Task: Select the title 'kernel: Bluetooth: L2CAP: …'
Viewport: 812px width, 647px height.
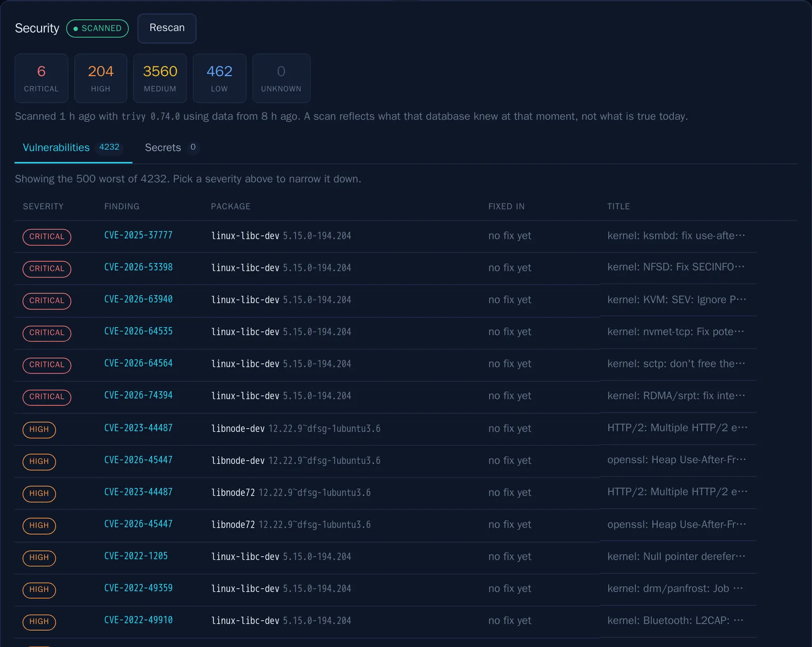Action: tap(675, 620)
